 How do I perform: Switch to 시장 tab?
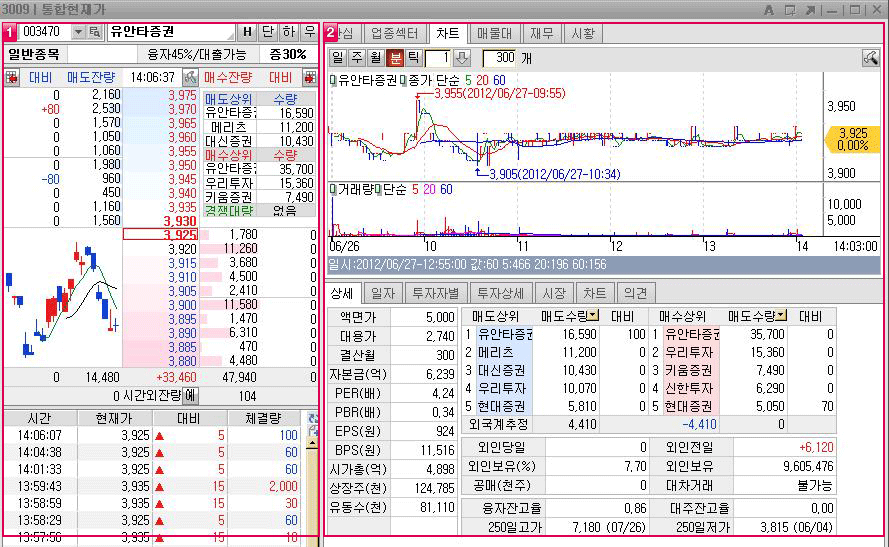[x=554, y=293]
